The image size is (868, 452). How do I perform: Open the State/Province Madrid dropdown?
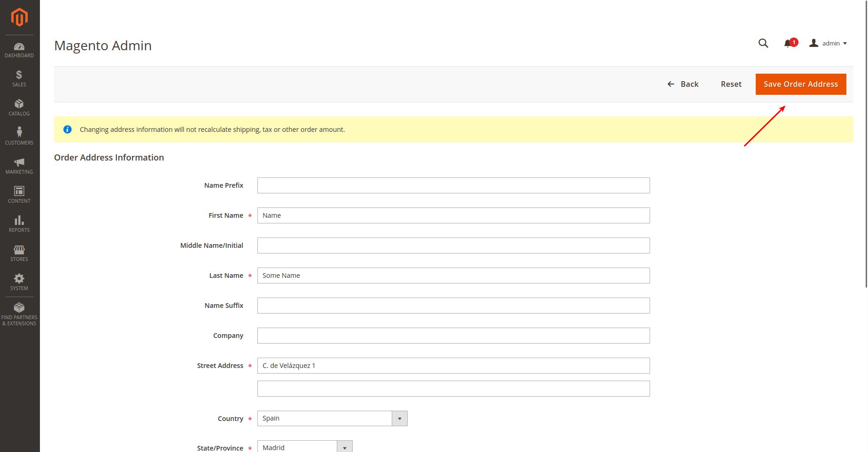305,447
